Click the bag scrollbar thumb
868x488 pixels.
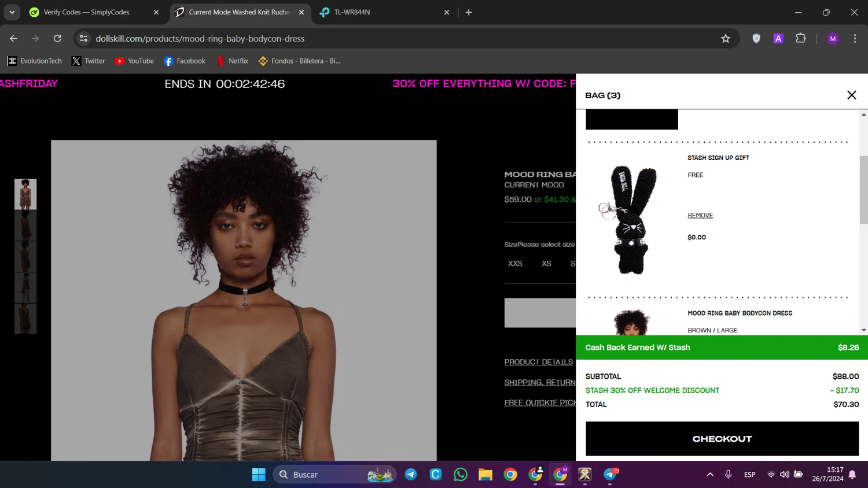[x=863, y=190]
